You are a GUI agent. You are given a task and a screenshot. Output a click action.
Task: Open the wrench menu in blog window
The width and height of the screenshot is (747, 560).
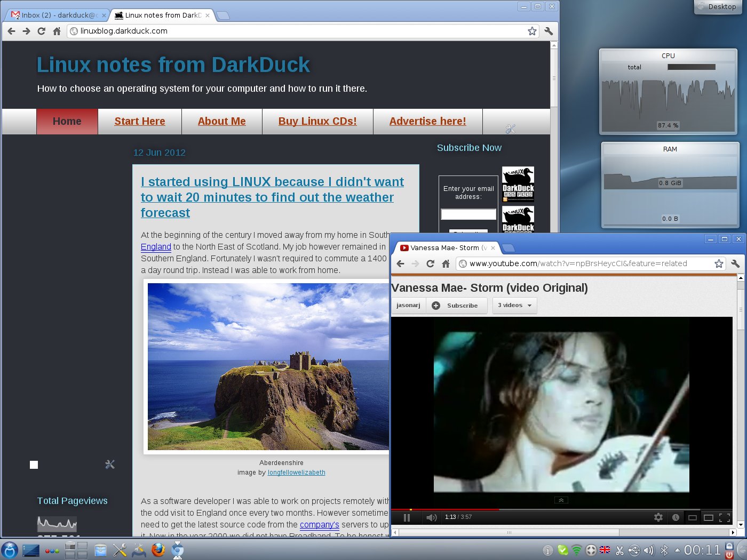pos(549,31)
